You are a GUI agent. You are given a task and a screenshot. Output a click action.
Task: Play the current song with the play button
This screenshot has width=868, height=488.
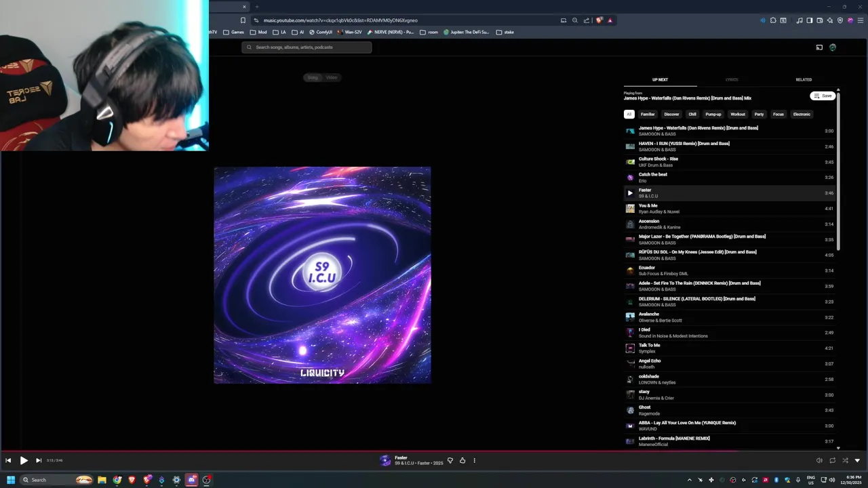coord(24,460)
